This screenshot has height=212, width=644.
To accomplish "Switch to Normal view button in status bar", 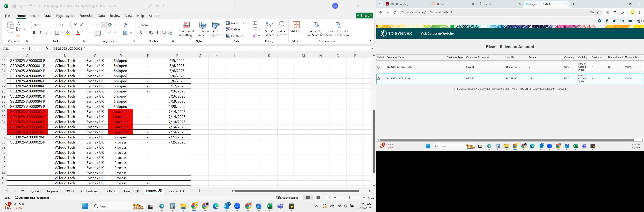I will pos(308,198).
